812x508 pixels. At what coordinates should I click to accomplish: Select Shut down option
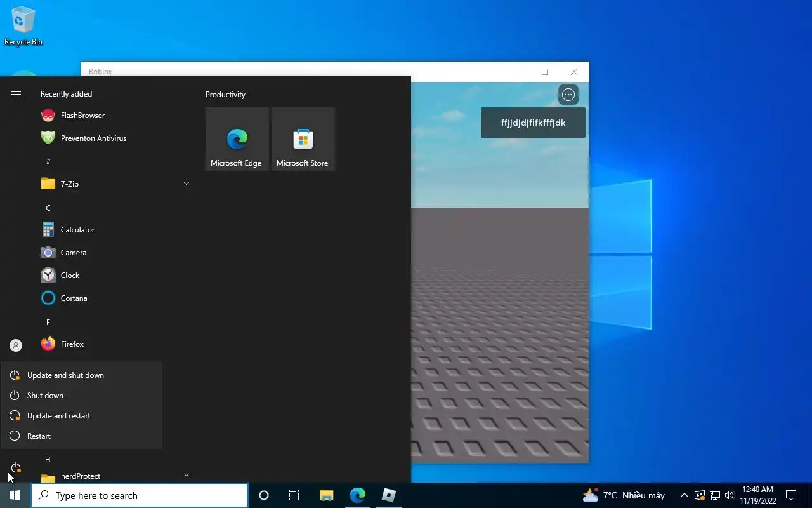click(x=81, y=396)
